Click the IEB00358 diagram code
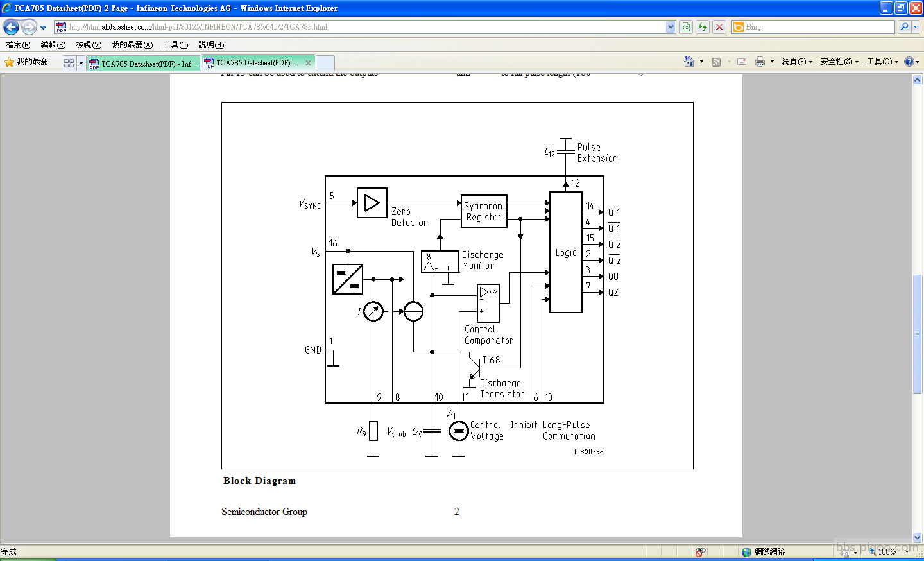This screenshot has width=924, height=561. pyautogui.click(x=588, y=452)
